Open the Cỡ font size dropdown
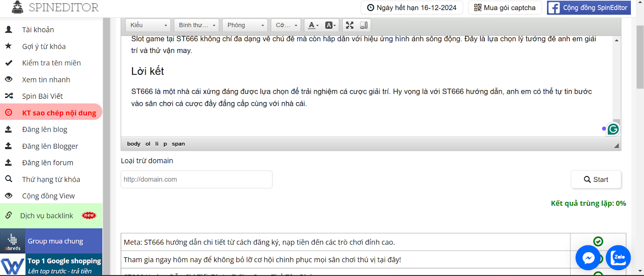644x276 pixels. [286, 25]
